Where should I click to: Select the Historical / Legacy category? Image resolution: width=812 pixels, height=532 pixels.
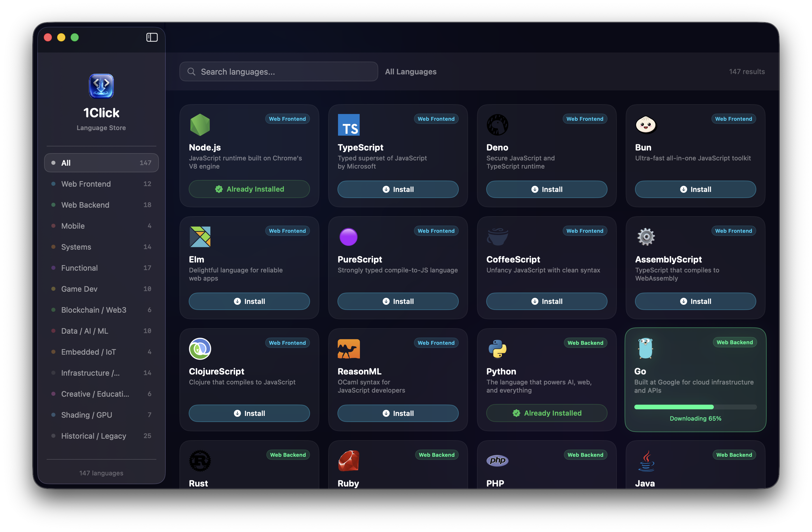pyautogui.click(x=101, y=435)
